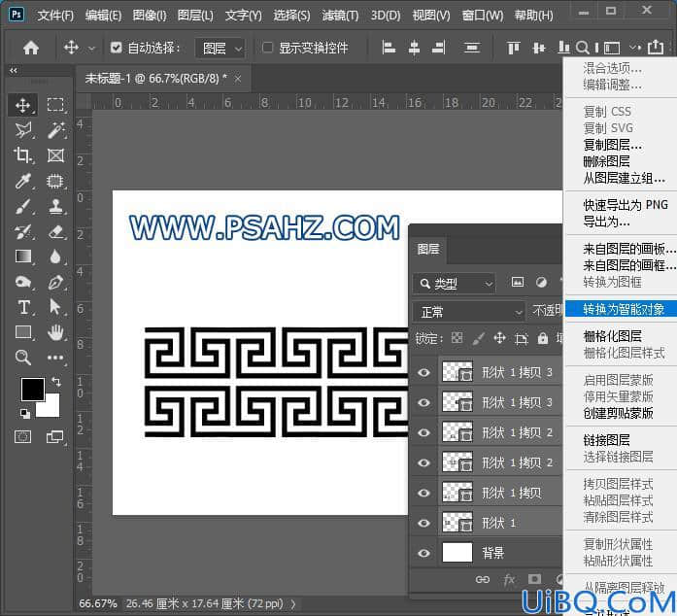Open the Edit Toolbar three-dots button
677x616 pixels.
[55, 358]
